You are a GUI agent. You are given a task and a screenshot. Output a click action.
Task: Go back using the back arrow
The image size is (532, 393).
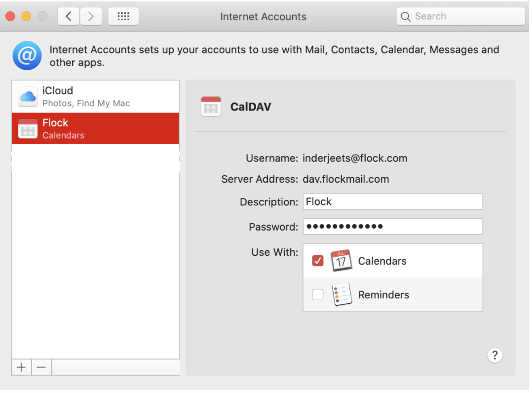[68, 16]
